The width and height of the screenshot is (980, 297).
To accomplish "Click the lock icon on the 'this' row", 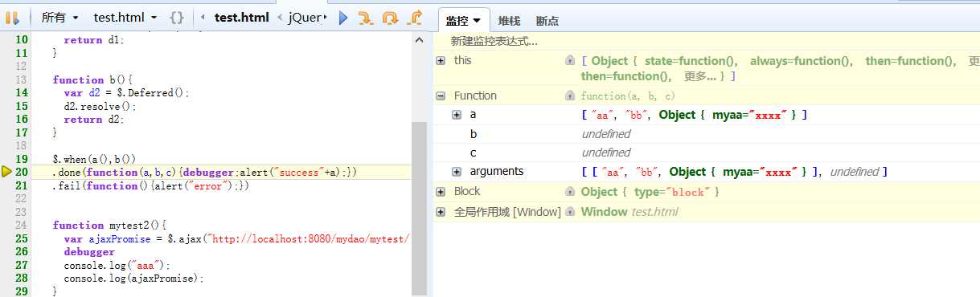I will (570, 60).
